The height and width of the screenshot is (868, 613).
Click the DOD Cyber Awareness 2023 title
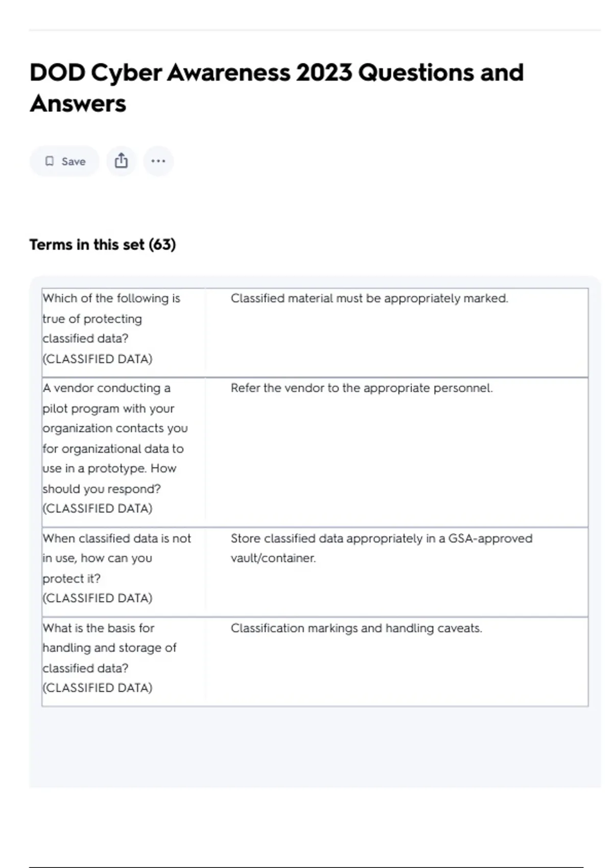[276, 88]
